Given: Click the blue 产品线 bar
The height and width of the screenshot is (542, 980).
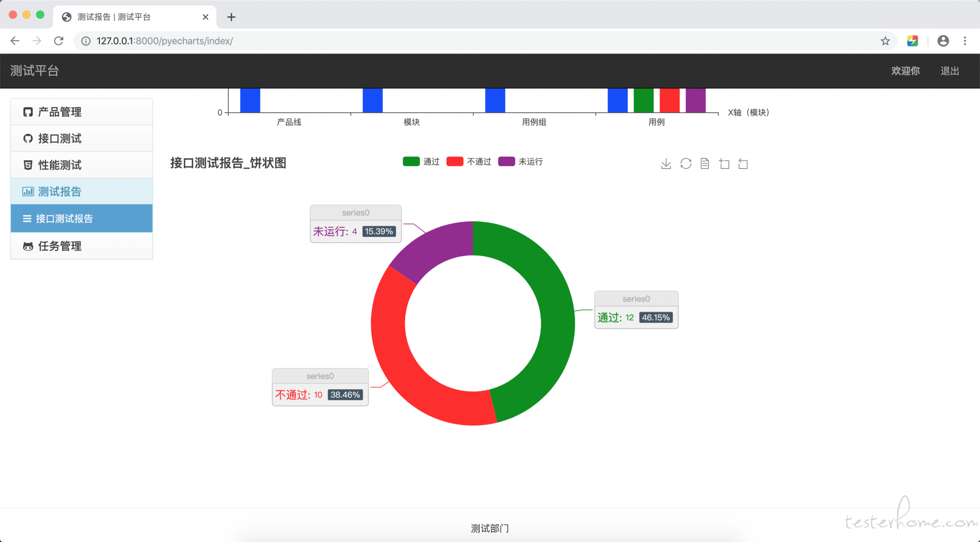Looking at the screenshot, I should tap(250, 100).
